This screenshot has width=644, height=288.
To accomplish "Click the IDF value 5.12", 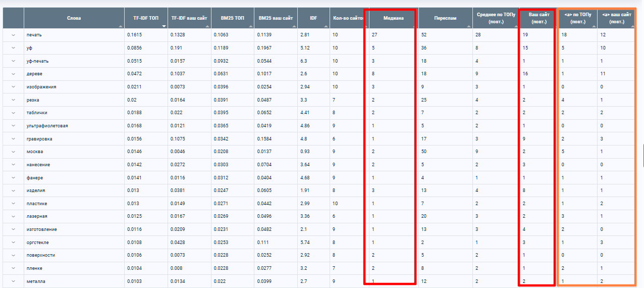I will click(x=304, y=48).
